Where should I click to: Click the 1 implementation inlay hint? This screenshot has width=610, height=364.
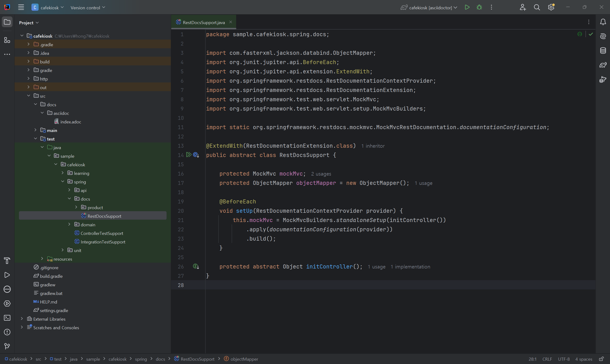click(410, 267)
